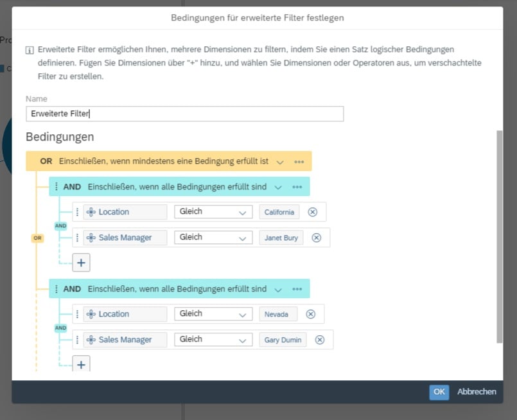Open more options for first AND group
Viewport: 517px width, 420px height.
click(x=297, y=187)
